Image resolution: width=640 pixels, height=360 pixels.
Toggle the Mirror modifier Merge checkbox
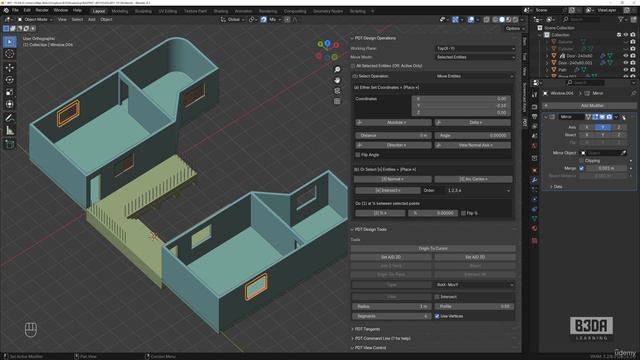582,168
